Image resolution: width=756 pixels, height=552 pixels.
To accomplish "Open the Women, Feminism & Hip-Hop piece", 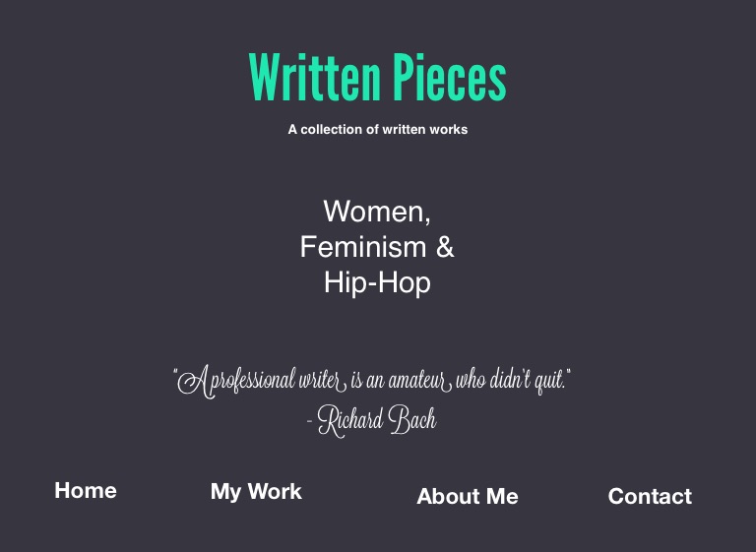I will click(377, 246).
